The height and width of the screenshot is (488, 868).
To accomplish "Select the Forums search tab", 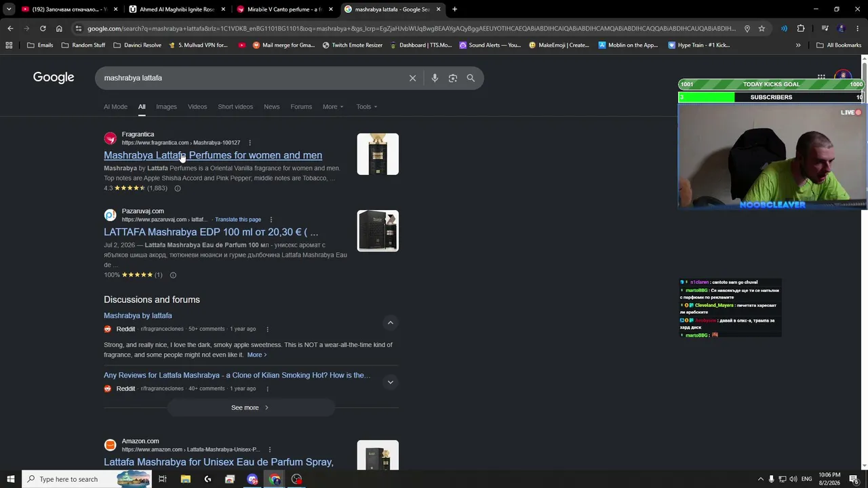I will pos(301,106).
